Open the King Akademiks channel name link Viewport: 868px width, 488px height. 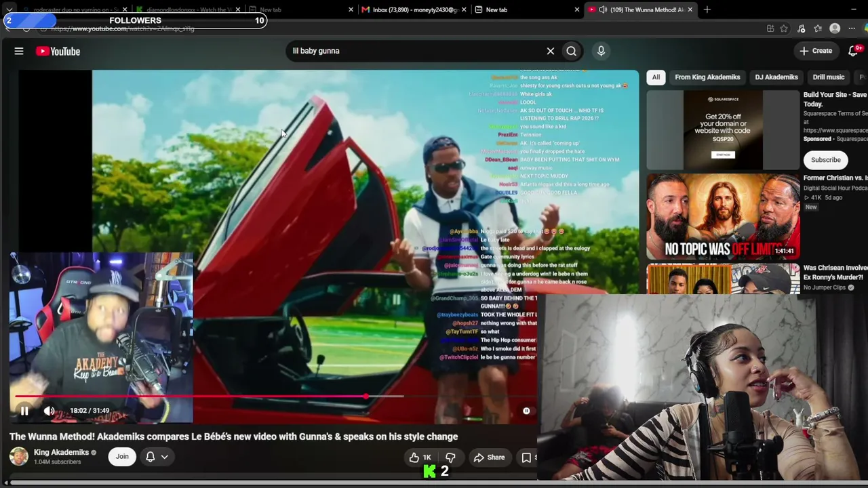tap(61, 452)
